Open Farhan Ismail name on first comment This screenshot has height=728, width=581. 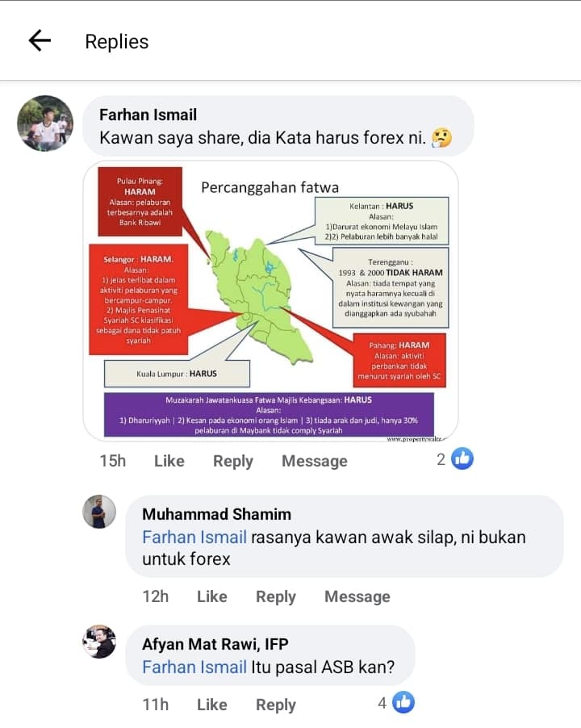(x=148, y=115)
